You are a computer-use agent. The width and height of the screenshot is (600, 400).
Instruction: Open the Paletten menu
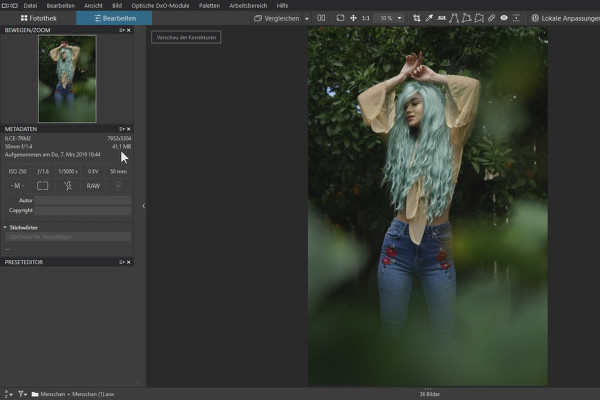pos(209,6)
